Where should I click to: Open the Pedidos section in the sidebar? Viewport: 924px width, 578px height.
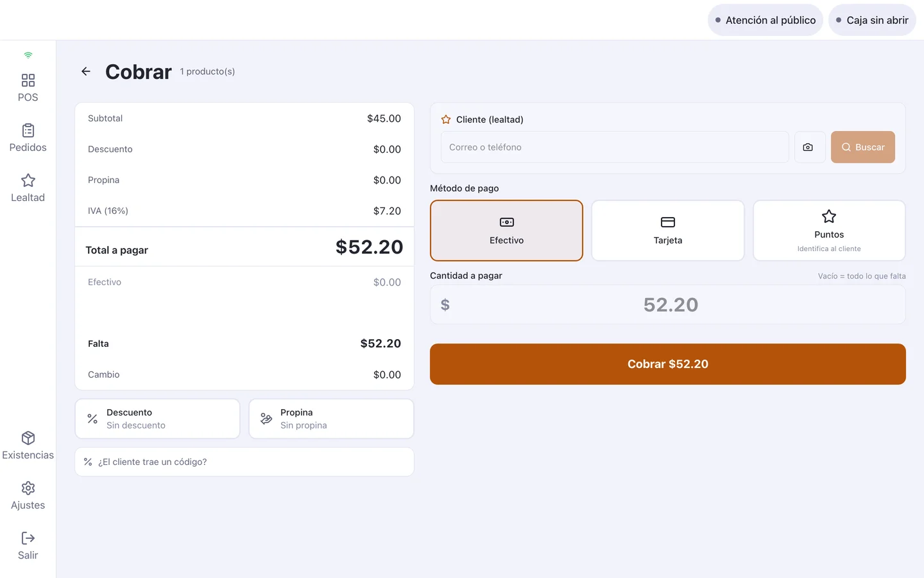click(x=28, y=138)
